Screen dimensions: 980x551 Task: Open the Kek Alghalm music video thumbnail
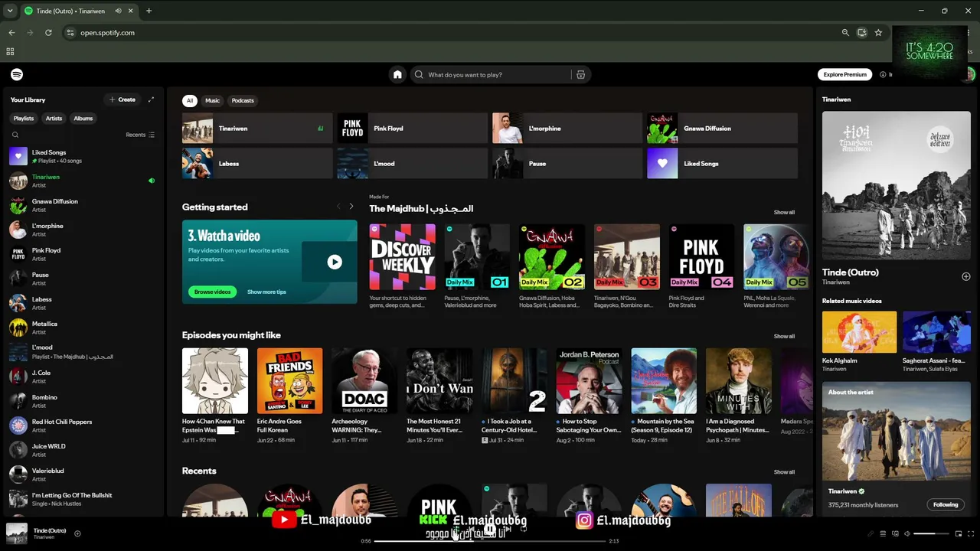pyautogui.click(x=859, y=332)
